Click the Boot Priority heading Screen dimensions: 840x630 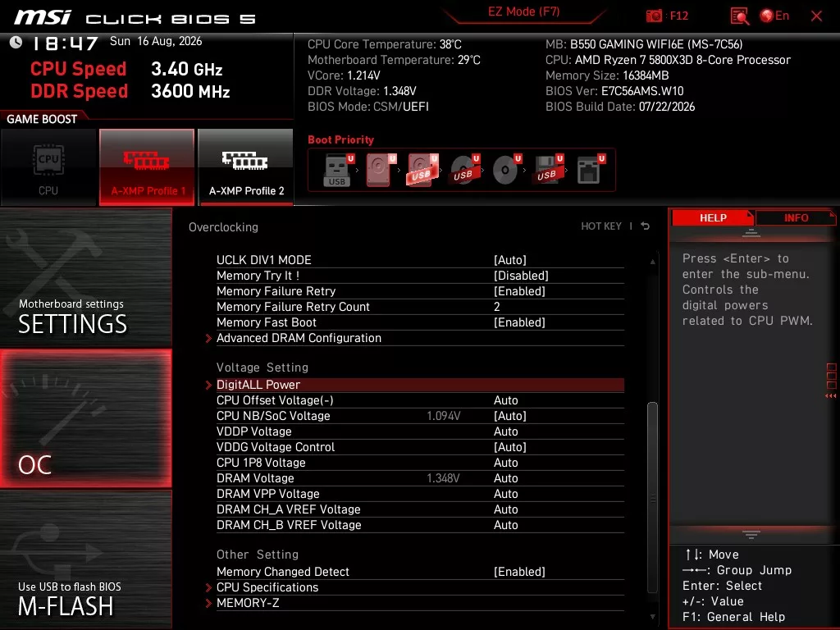tap(340, 139)
